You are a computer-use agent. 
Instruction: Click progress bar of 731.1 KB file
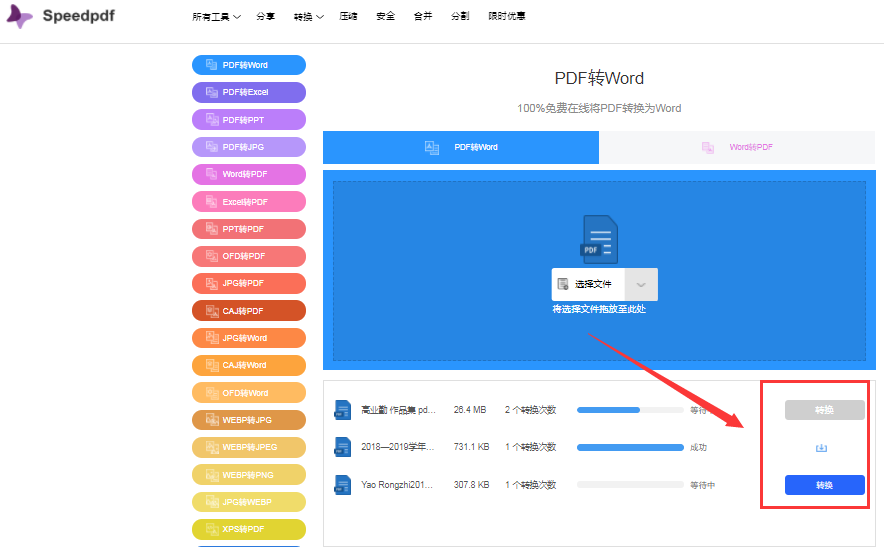[630, 447]
